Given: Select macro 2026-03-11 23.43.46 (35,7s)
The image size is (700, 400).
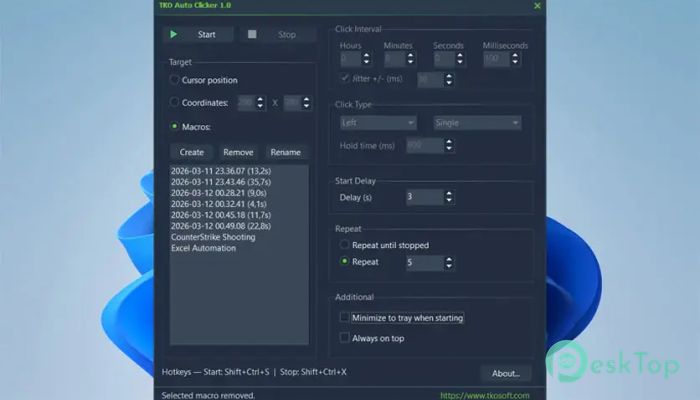Looking at the screenshot, I should point(239,182).
